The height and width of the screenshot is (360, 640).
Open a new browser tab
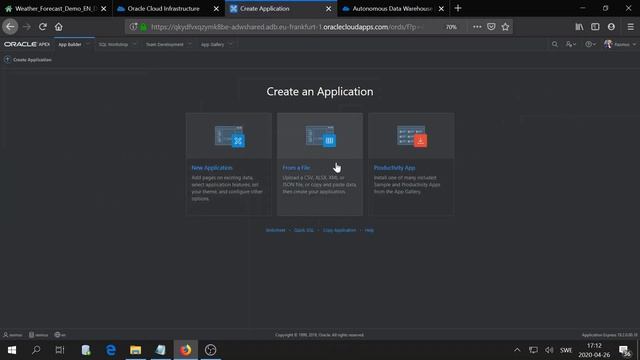458,8
